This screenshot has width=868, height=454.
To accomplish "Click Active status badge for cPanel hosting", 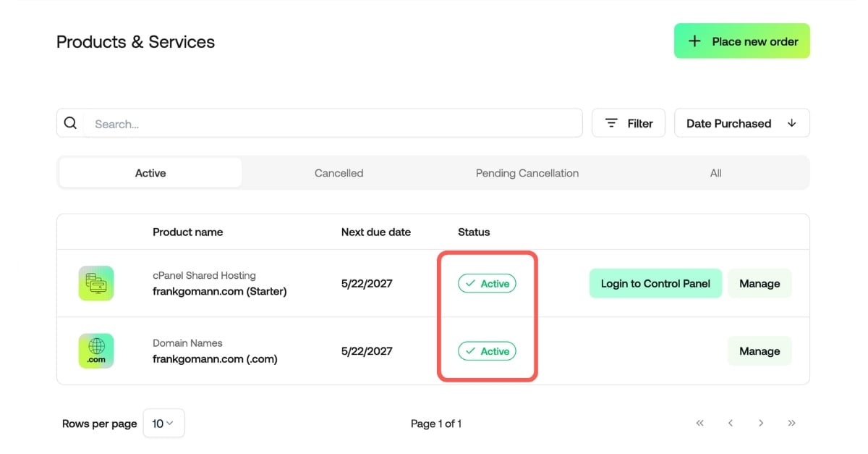I will (x=487, y=284).
